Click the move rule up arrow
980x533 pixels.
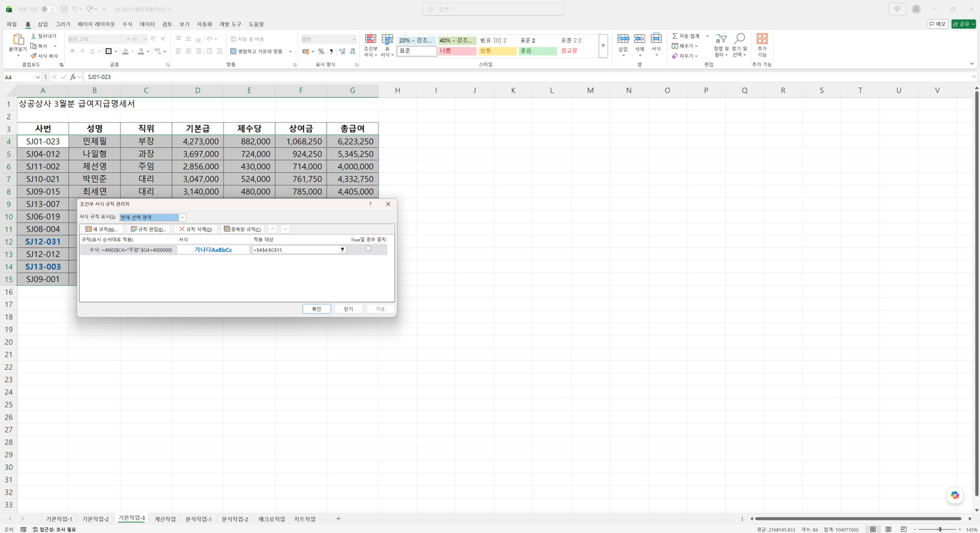pyautogui.click(x=273, y=229)
